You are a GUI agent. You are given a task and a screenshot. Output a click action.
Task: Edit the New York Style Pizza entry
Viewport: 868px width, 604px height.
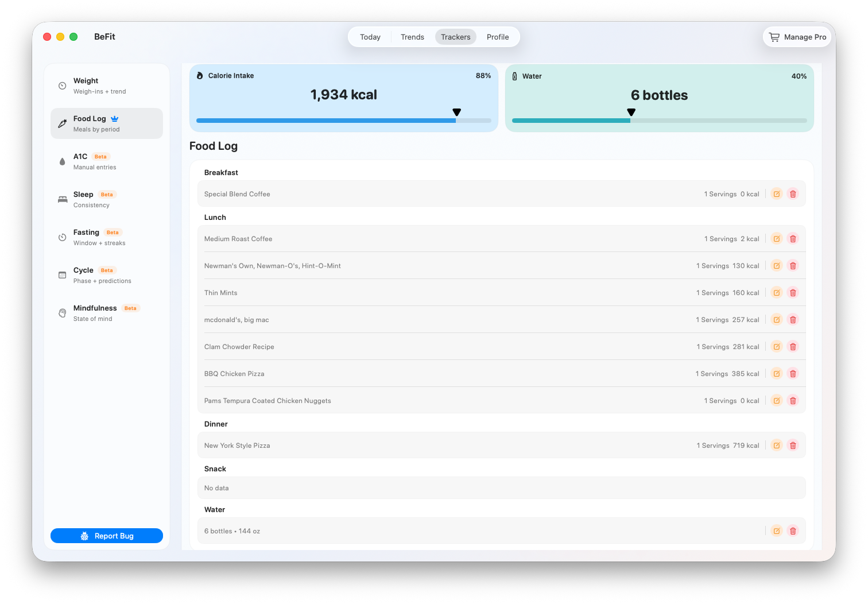777,446
